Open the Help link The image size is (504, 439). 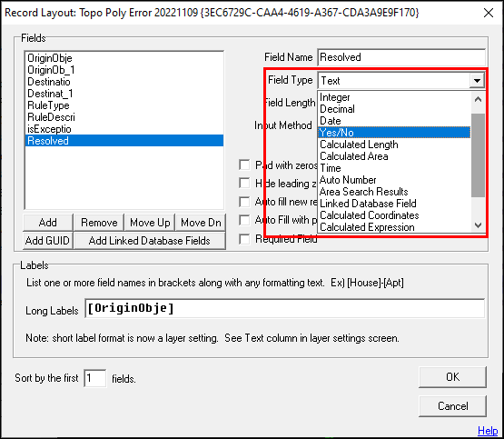click(488, 430)
